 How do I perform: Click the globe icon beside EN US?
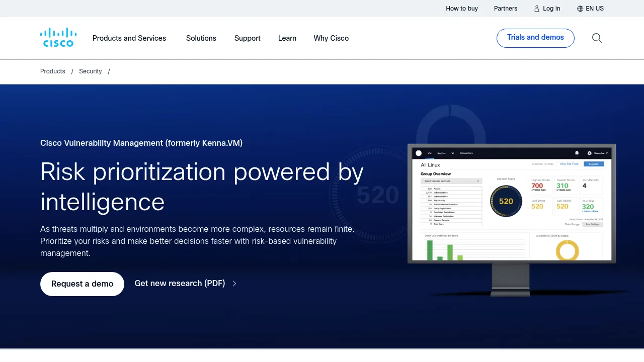coord(580,9)
